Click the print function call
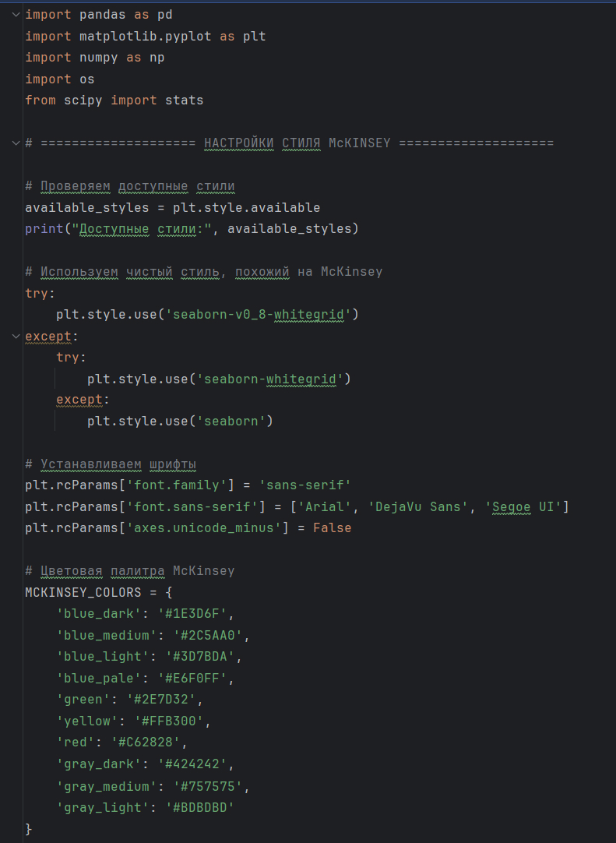 tap(40, 229)
